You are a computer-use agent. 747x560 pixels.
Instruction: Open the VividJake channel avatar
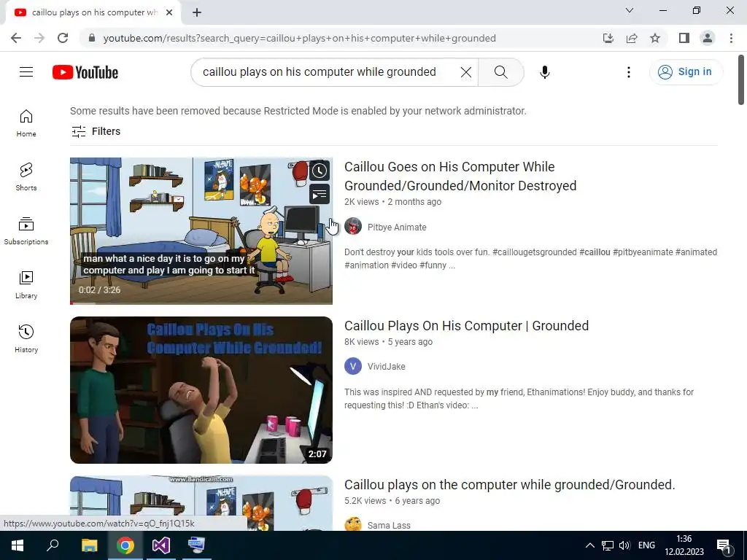pyautogui.click(x=353, y=366)
